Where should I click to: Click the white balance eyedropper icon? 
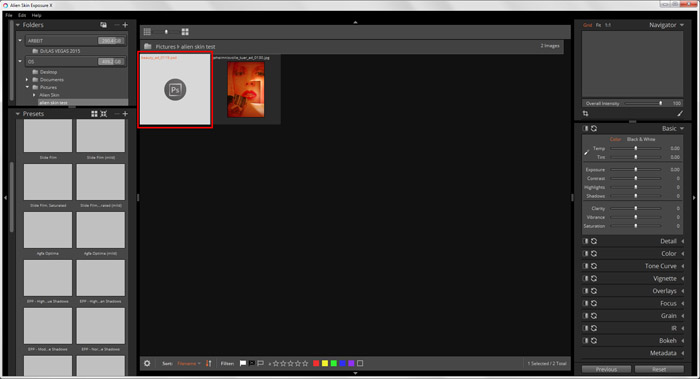click(x=587, y=153)
